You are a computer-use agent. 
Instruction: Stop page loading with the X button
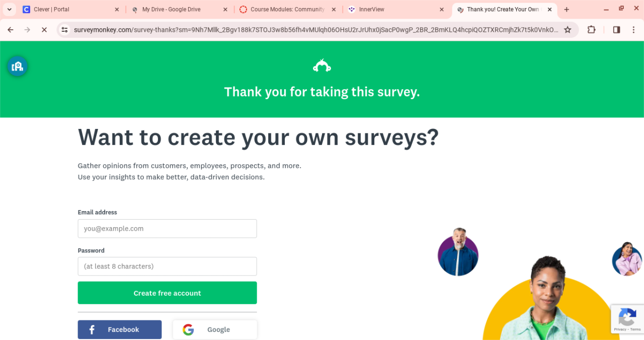[44, 30]
